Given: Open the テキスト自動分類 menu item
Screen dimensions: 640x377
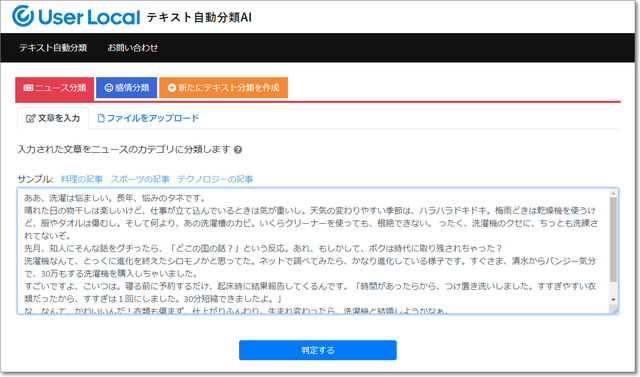Looking at the screenshot, I should [x=53, y=48].
